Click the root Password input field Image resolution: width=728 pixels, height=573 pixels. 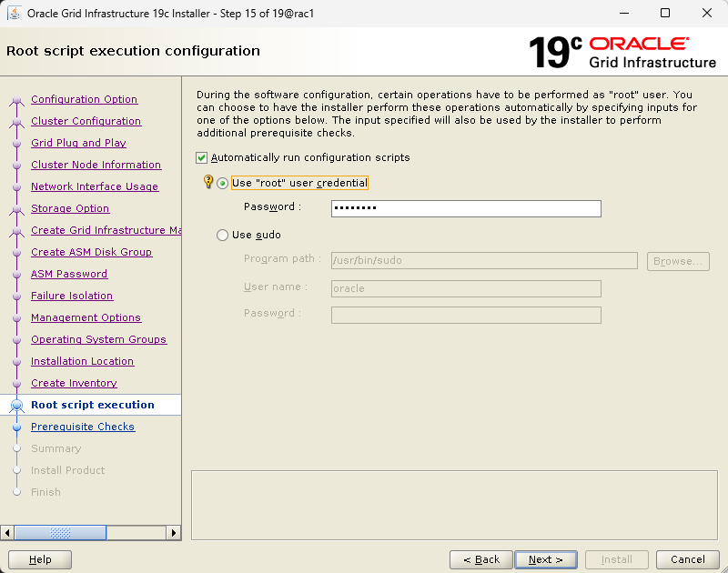(466, 208)
